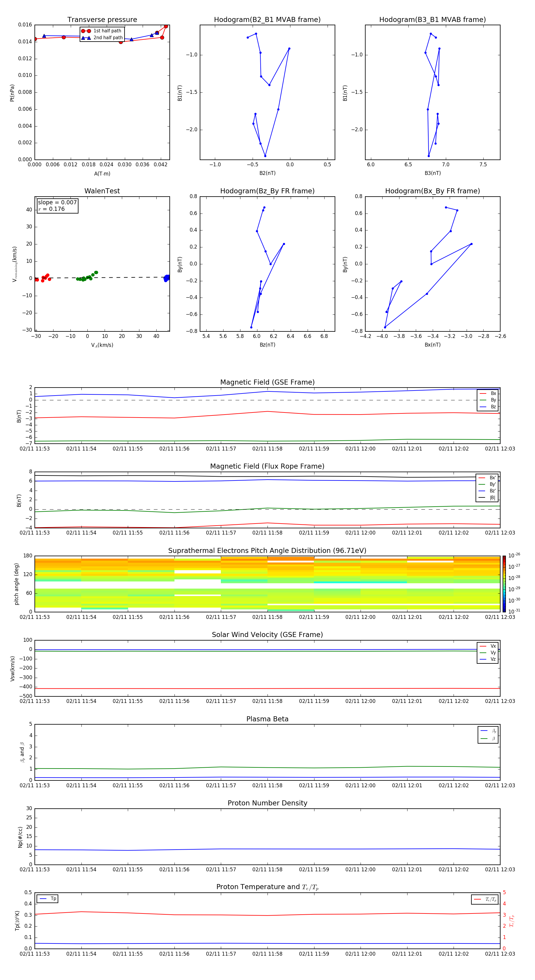Click the 'Magnetic Field (GSE Frame)' title
This screenshot has width=535, height=980.
(267, 382)
